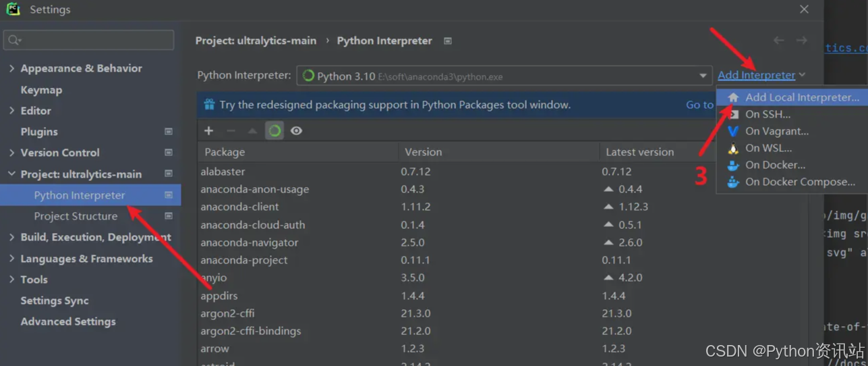The width and height of the screenshot is (868, 366).
Task: Close the Settings dialog
Action: [x=804, y=9]
